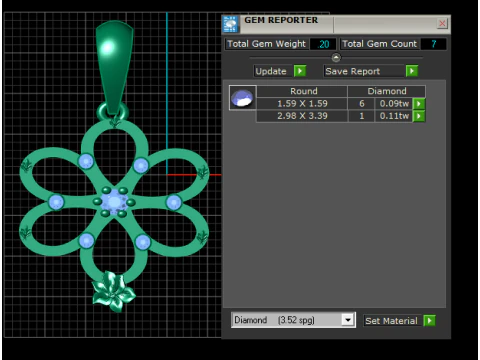Click quantity 6 in the gem table
Viewport: 480px width, 360px height.
361,104
